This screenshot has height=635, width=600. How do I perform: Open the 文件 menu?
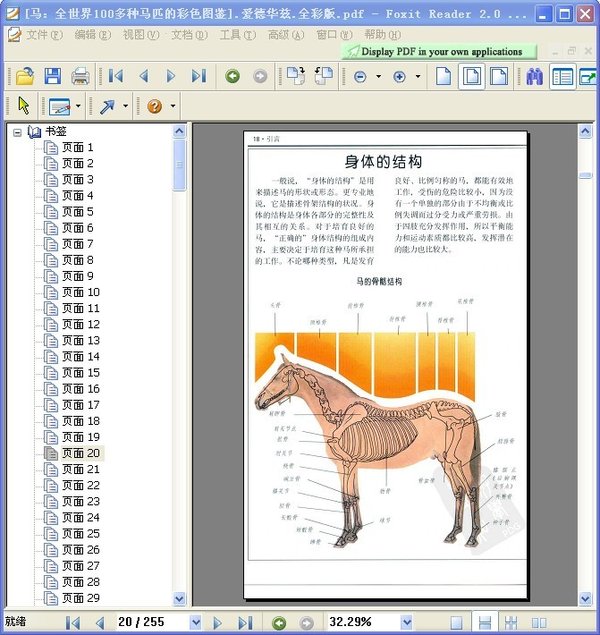tap(45, 35)
